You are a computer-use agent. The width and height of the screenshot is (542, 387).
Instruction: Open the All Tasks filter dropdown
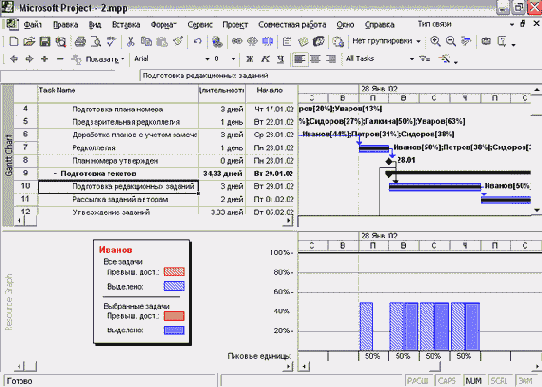pyautogui.click(x=412, y=59)
